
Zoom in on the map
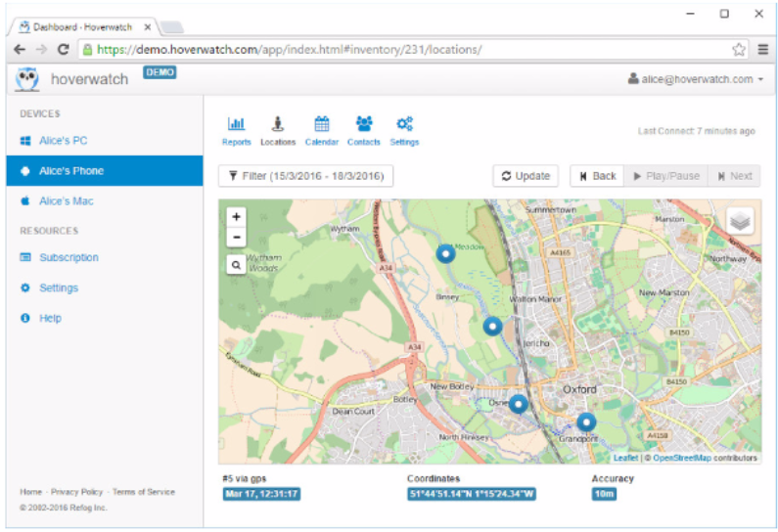pos(237,217)
